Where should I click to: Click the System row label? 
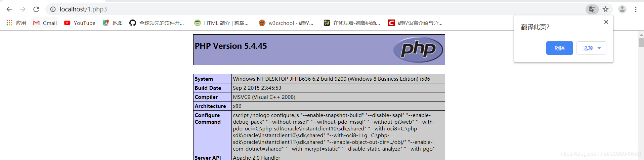tap(204, 79)
